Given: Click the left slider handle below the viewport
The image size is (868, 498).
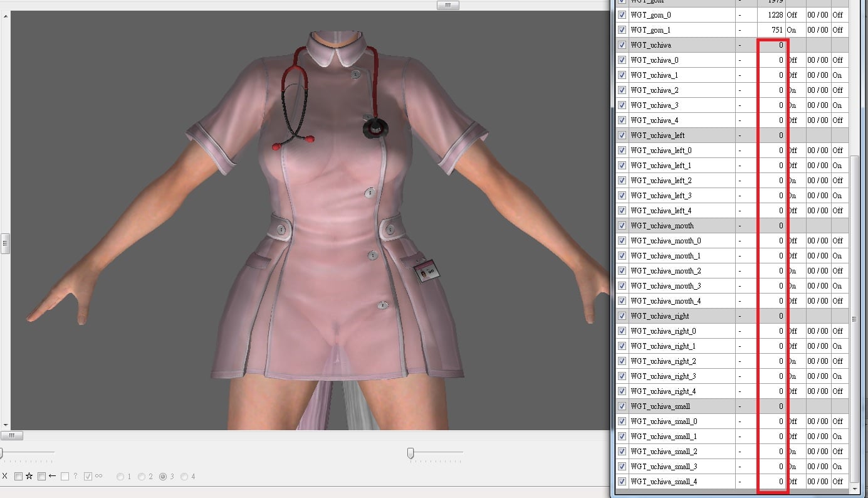Looking at the screenshot, I should click(1, 453).
